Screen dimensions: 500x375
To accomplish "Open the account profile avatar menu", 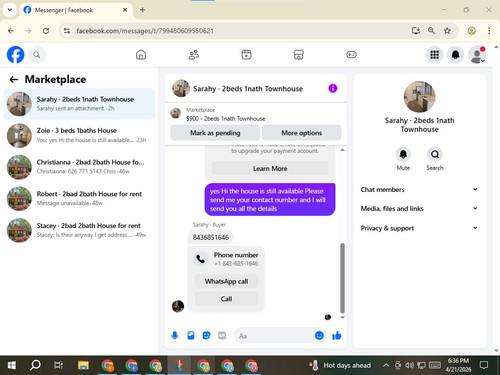I will pos(477,55).
